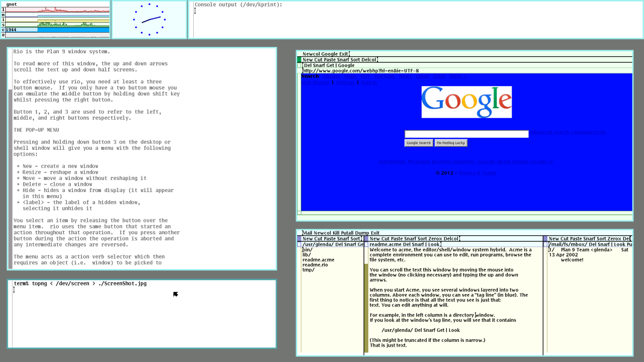Click the Plan 9 Team <glenda> mail entry
The width and height of the screenshot is (644, 362).
(x=586, y=250)
